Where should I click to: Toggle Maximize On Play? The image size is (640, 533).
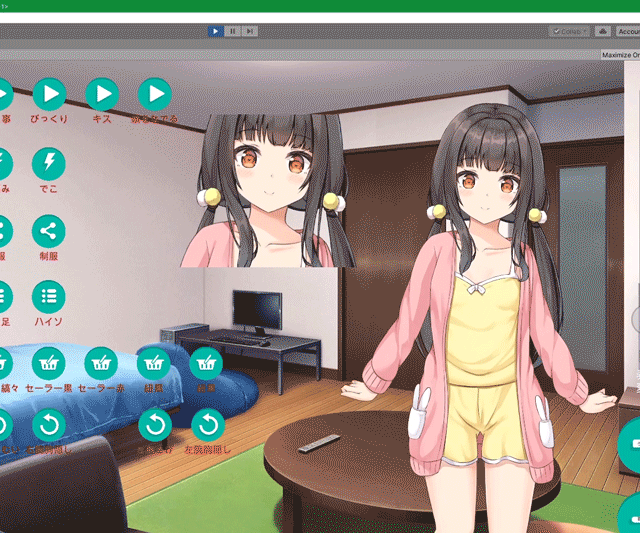[x=620, y=54]
